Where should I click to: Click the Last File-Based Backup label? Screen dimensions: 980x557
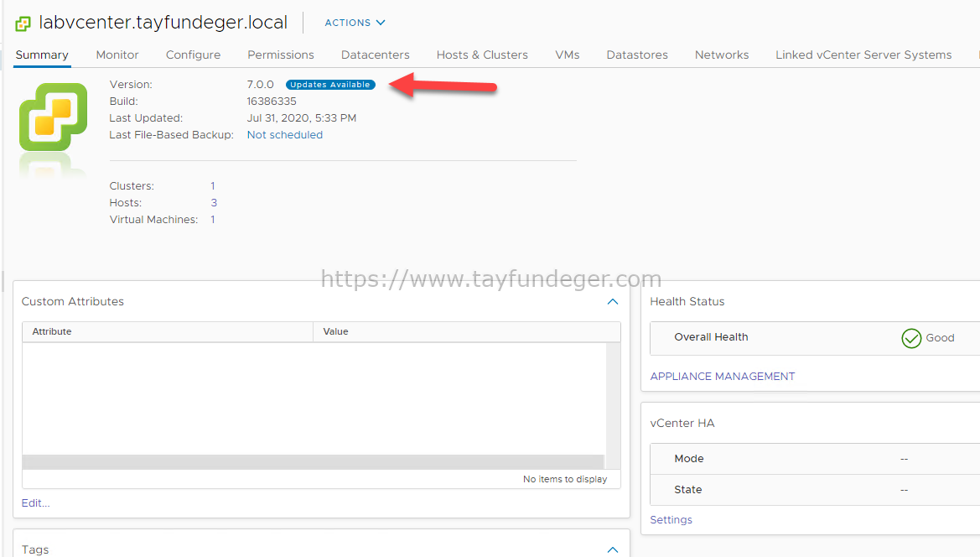[x=171, y=135]
